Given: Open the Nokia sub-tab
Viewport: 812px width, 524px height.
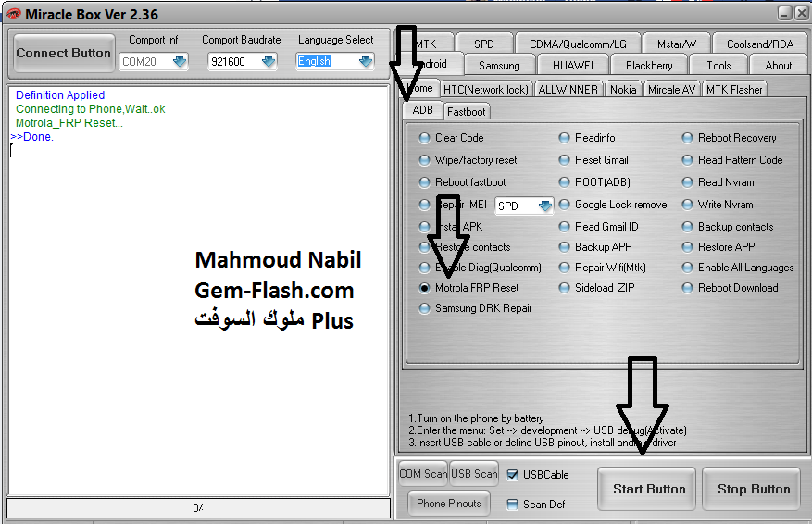Looking at the screenshot, I should click(x=623, y=90).
